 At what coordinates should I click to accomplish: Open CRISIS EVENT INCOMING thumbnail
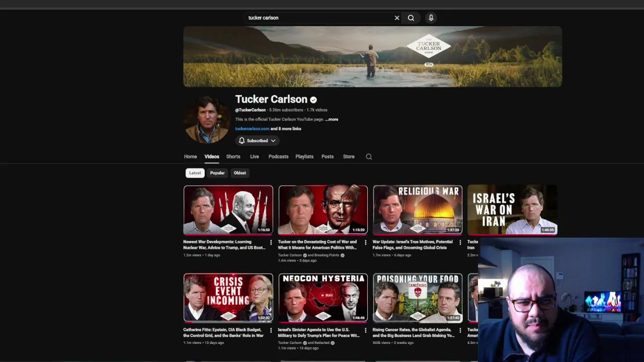tap(228, 298)
